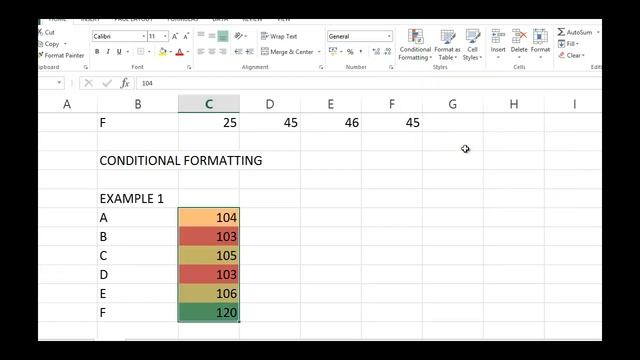Click Increase Indent icon

point(250,51)
